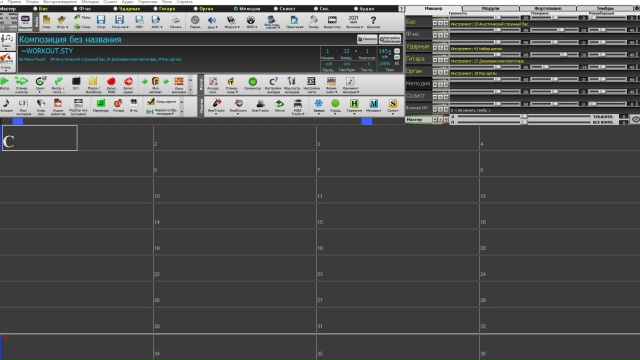
Task: Select the Ф-но track radio button
Action: coord(75,9)
